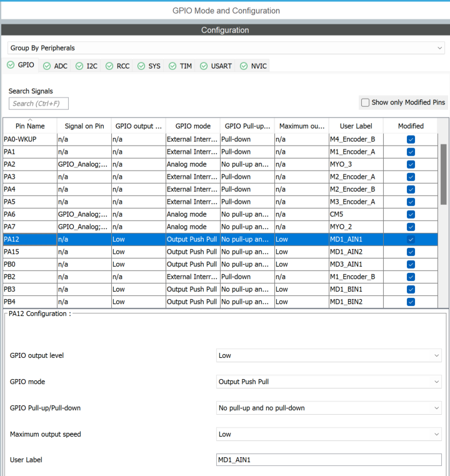Expand GPIO Pull-up/Pull-down dropdown

(x=329, y=408)
